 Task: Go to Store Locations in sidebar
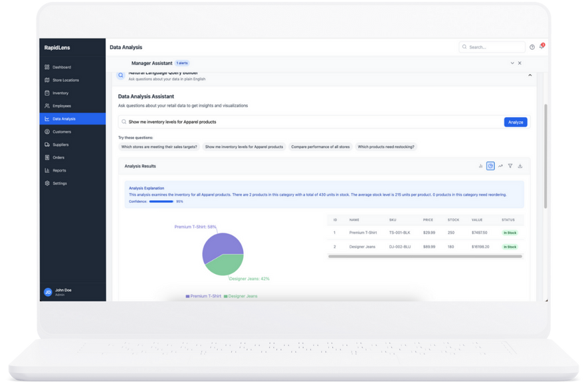coord(72,80)
